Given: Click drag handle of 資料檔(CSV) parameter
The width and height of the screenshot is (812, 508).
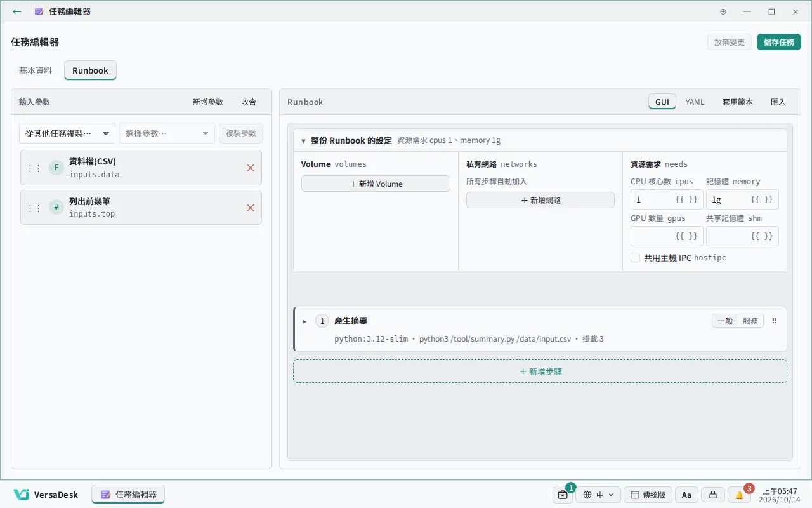Looking at the screenshot, I should [x=34, y=168].
